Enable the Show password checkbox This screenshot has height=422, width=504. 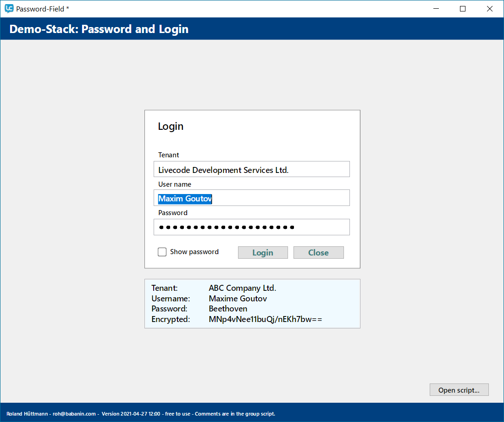point(162,252)
